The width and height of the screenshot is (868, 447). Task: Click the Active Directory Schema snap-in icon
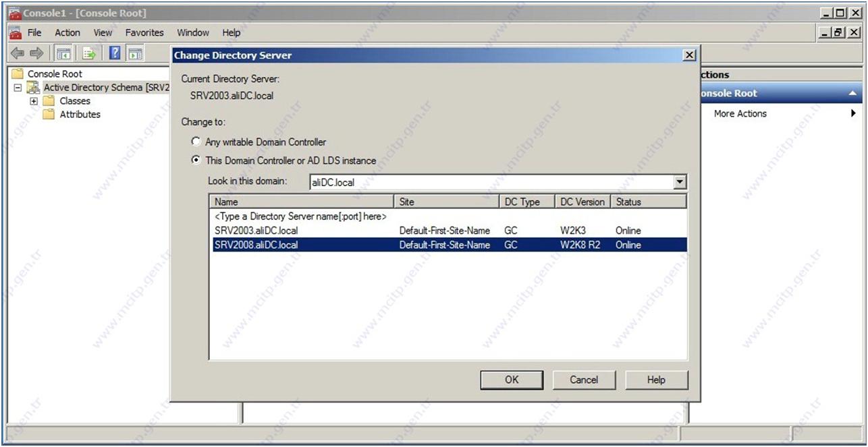tap(33, 88)
